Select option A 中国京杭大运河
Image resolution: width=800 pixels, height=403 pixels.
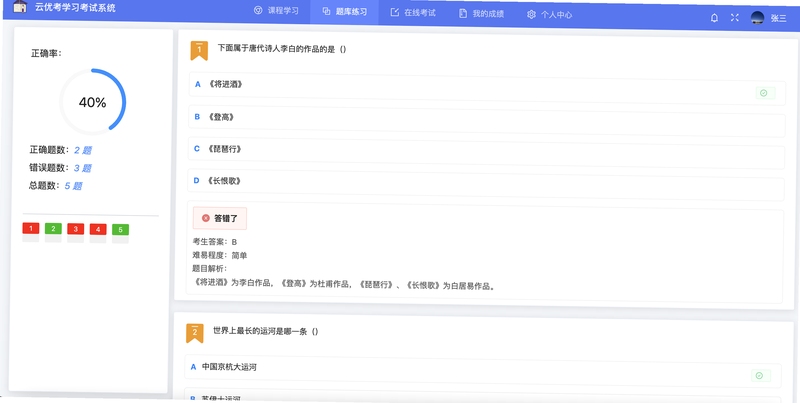point(483,371)
